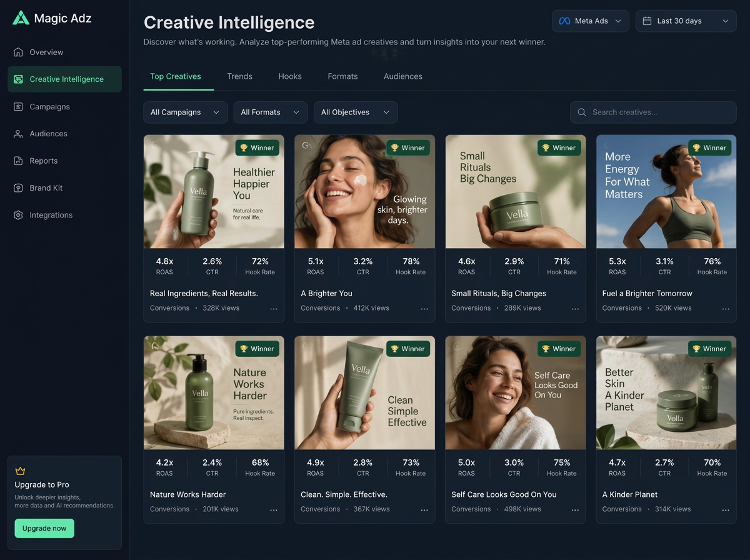
Task: Open Campaigns from the sidebar
Action: (x=65, y=106)
